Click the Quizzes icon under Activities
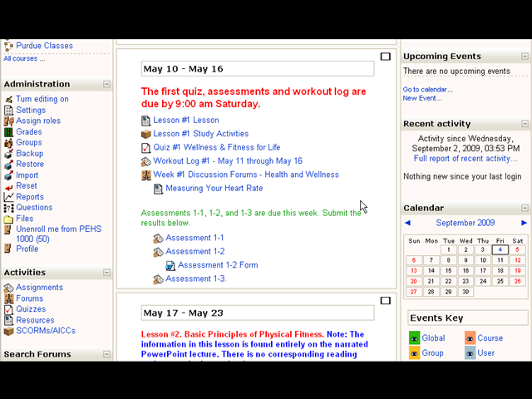Image resolution: width=532 pixels, height=399 pixels. point(8,309)
